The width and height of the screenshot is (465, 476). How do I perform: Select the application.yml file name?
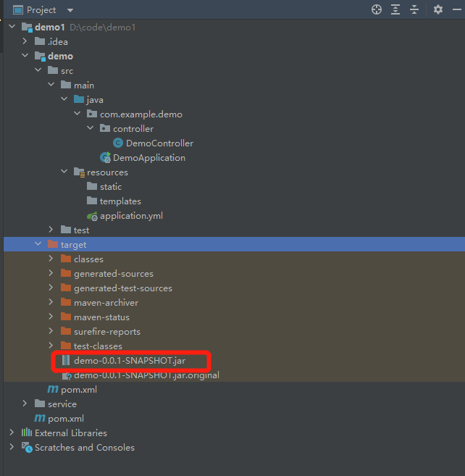(x=131, y=216)
